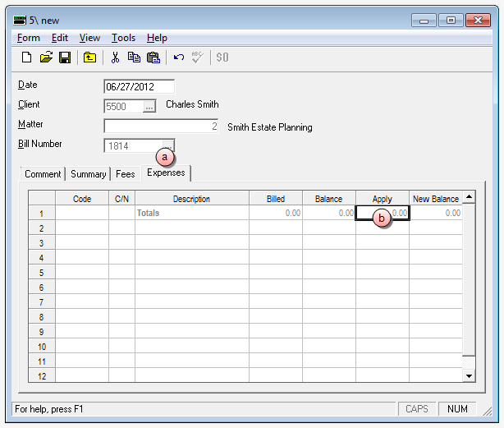Screen dimensions: 504x428
Task: Click the Paste clipboard icon
Action: 153,58
